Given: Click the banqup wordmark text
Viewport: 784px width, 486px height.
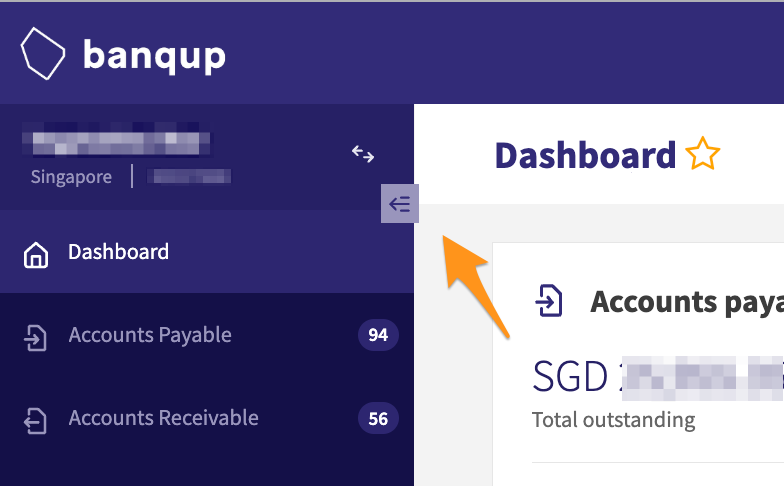Looking at the screenshot, I should [x=154, y=56].
